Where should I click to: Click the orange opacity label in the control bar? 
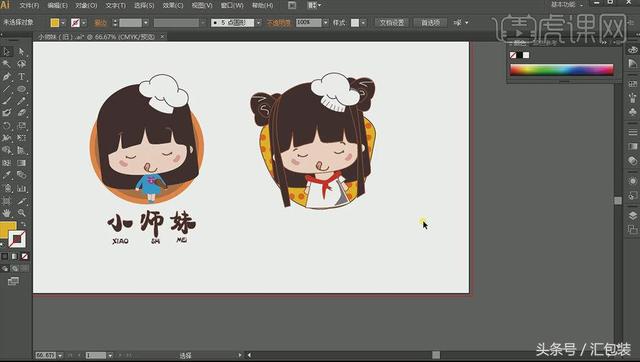279,23
